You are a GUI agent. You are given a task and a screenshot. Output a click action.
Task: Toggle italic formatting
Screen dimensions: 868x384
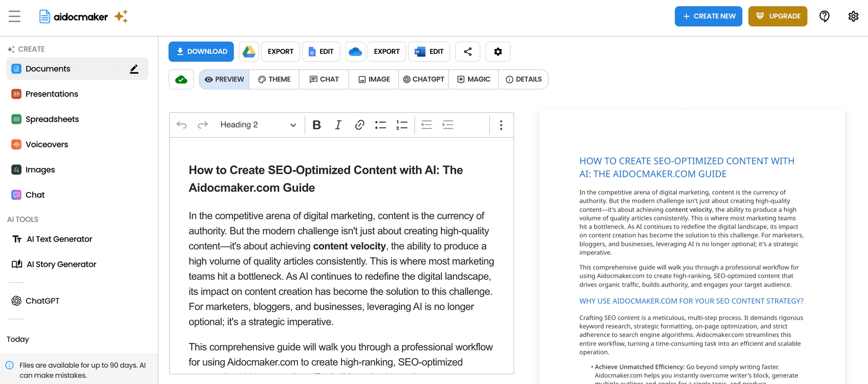click(338, 125)
